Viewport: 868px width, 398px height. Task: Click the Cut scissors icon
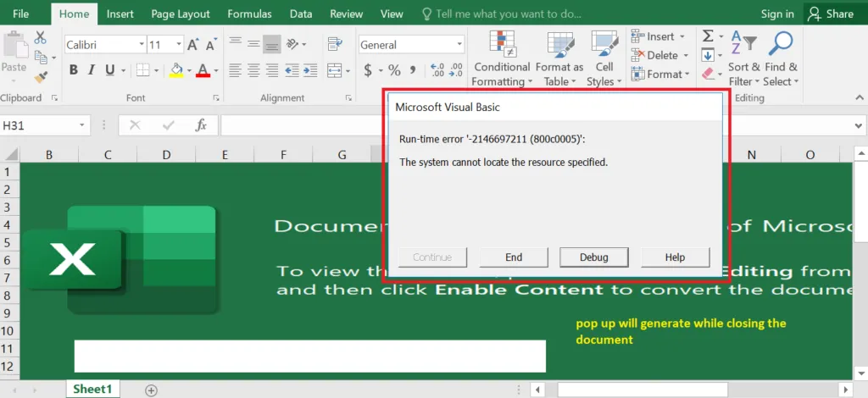click(40, 37)
